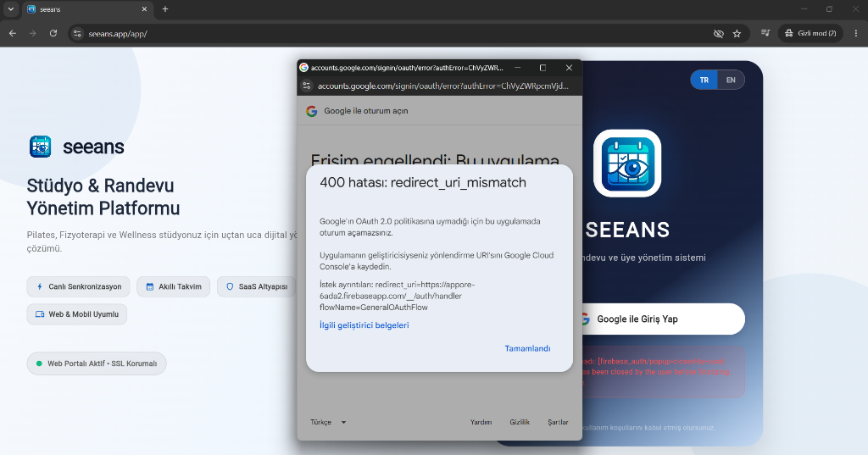This screenshot has width=868, height=455.
Task: Click the Akıllı Takvim chip
Action: click(x=173, y=286)
